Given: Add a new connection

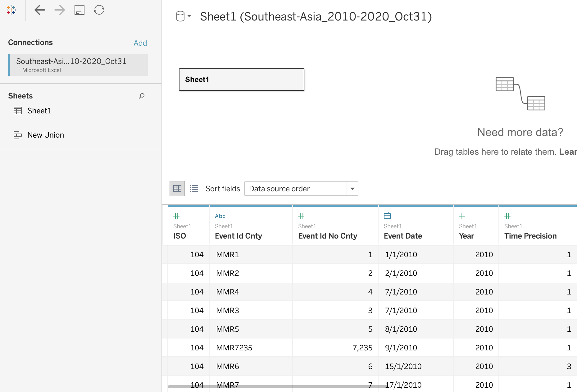Looking at the screenshot, I should point(140,43).
